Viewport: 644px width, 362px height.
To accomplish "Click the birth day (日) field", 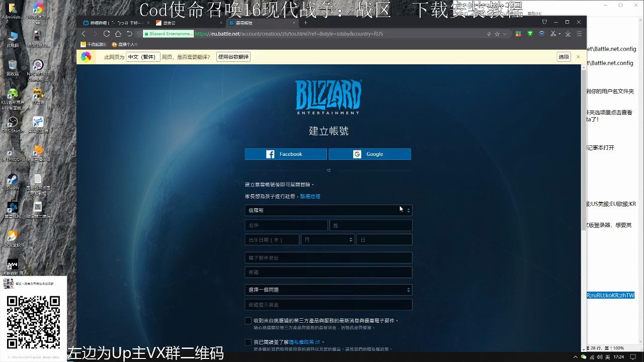I will coord(384,240).
